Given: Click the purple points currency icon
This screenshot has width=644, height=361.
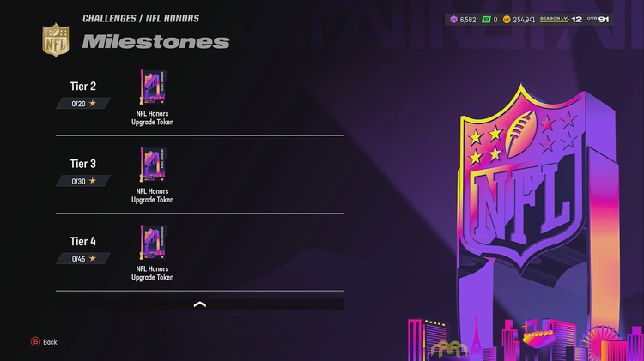Looking at the screenshot, I should click(x=453, y=19).
